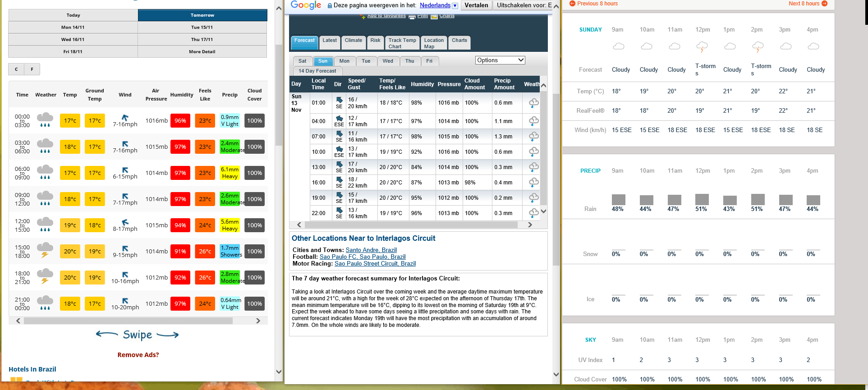
Task: Open the Sao Paulo FC, Sao Paulo, Brazil link
Action: [363, 257]
